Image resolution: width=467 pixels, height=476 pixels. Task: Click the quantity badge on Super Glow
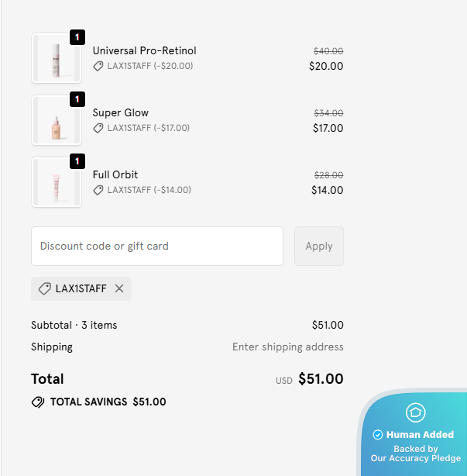click(x=77, y=99)
